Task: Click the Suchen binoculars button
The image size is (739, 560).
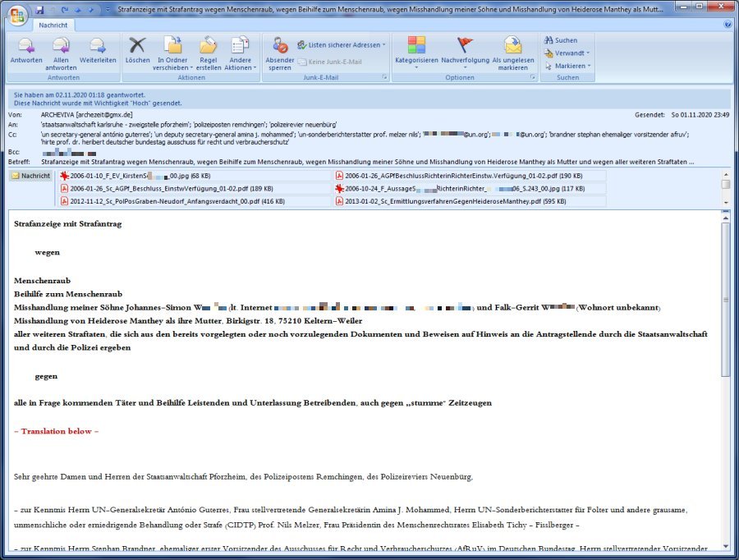Action: (x=560, y=40)
